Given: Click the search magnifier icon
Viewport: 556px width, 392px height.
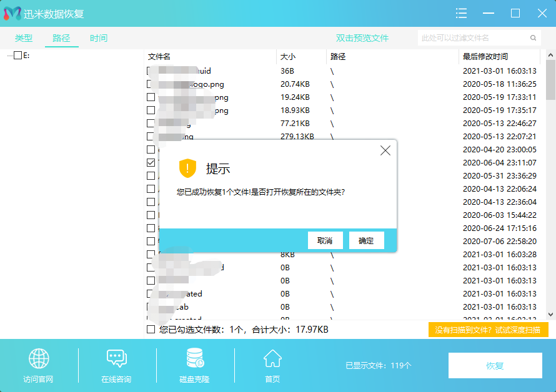Looking at the screenshot, I should point(533,37).
